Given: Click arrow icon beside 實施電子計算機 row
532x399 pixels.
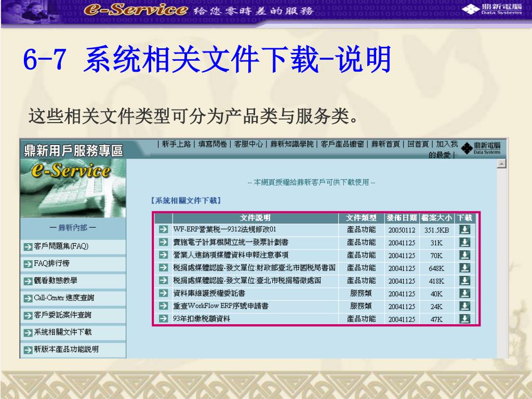Looking at the screenshot, I should click(x=163, y=242).
